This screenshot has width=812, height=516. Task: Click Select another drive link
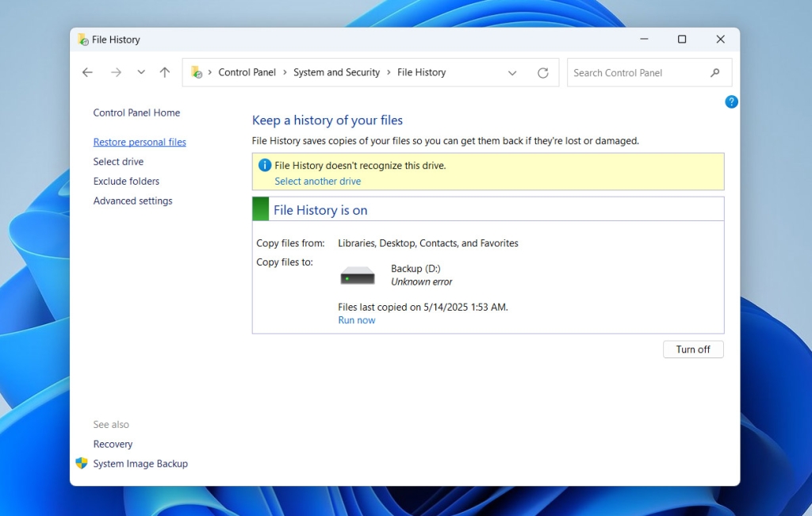(317, 182)
